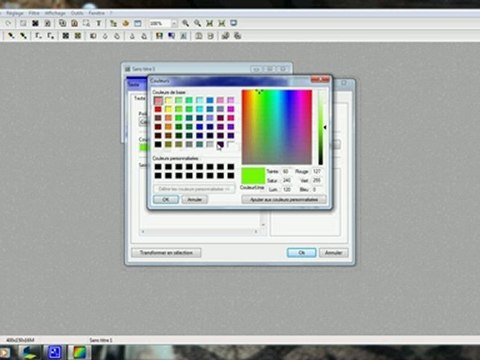Click the Rouge value field
The width and height of the screenshot is (480, 360).
(317, 171)
